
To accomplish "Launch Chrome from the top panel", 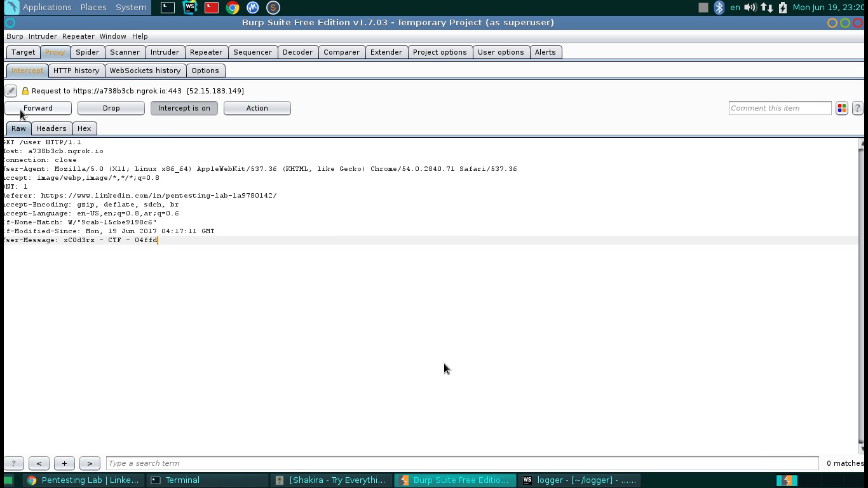I will [x=233, y=8].
